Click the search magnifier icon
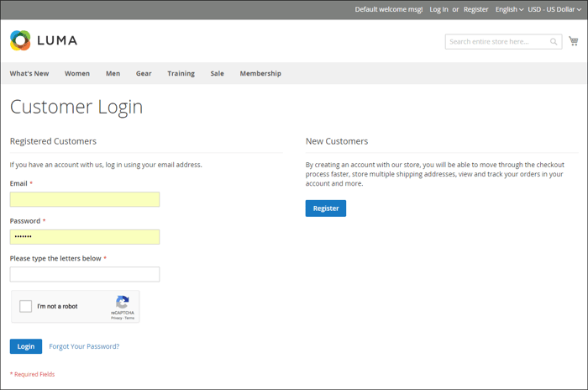Viewport: 588px width, 390px height. 554,41
